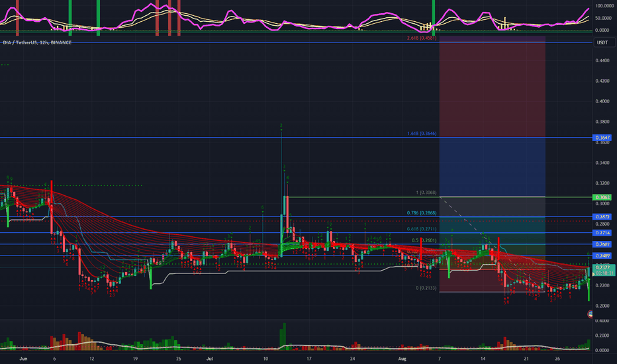
Task: Click the 0.2872 blue price tag
Action: coord(602,217)
